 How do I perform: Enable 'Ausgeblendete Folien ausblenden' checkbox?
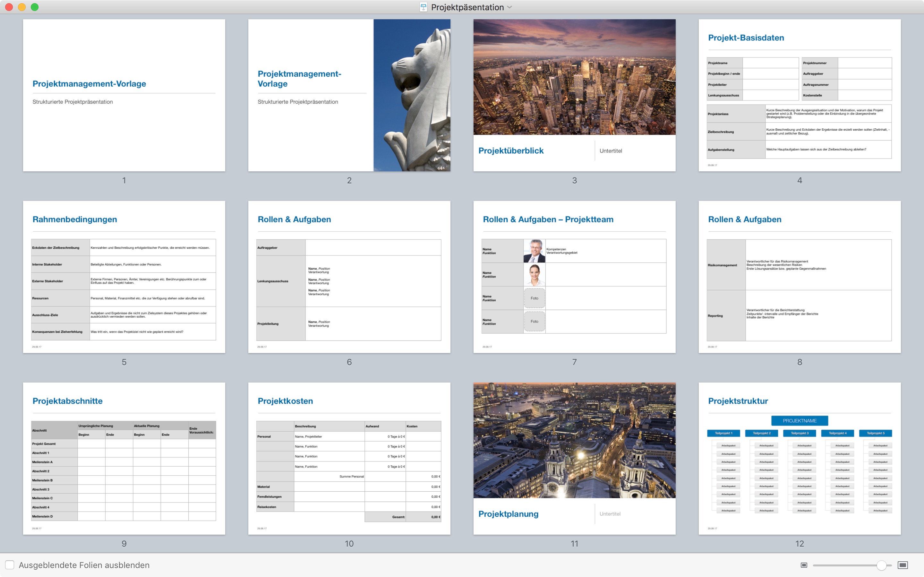(x=10, y=565)
